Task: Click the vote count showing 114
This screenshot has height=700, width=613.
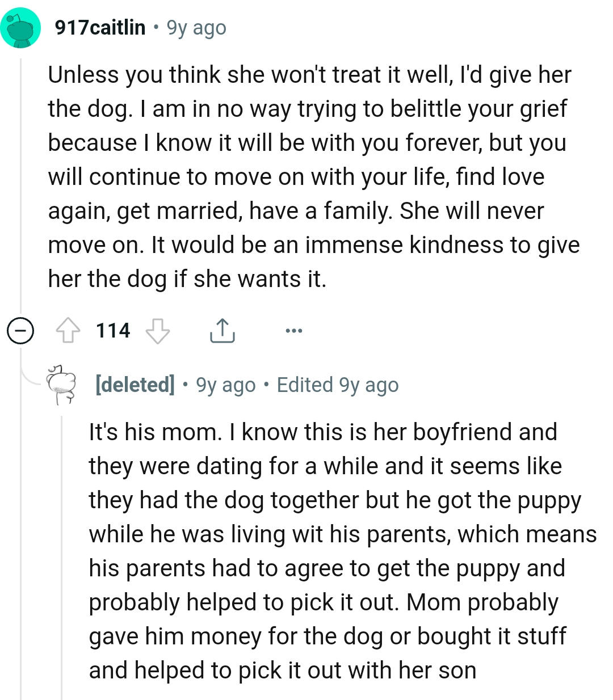Action: 112,330
